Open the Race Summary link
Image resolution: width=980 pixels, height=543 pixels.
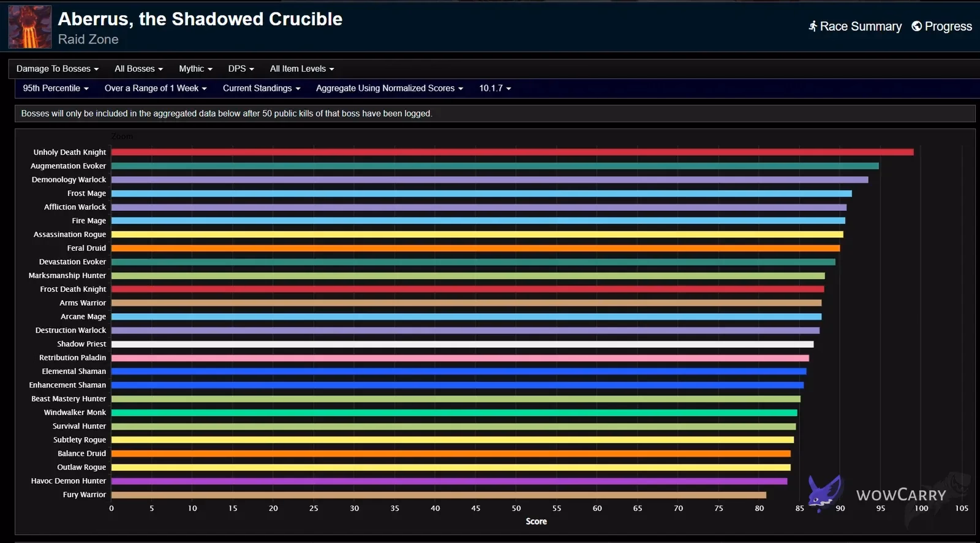pyautogui.click(x=854, y=26)
